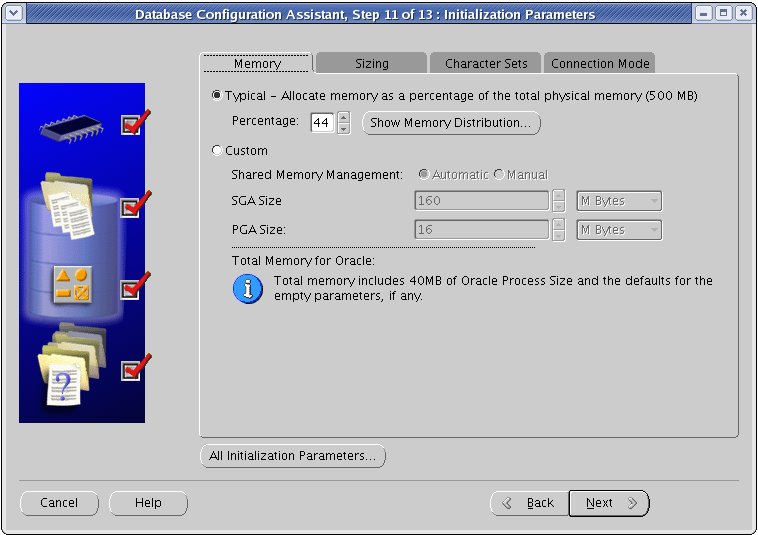Switch to the Character Sets tab
This screenshot has height=535, width=758.
(486, 63)
